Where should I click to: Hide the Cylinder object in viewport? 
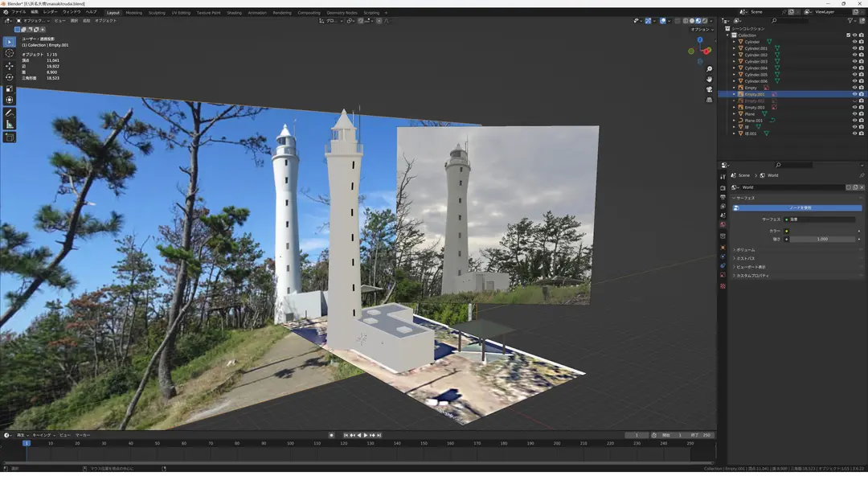(x=854, y=42)
